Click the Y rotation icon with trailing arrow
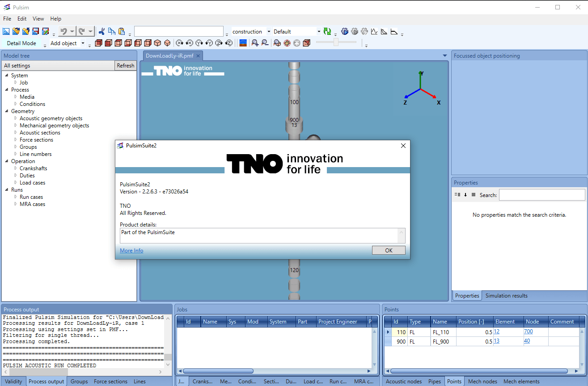Image resolution: width=588 pixels, height=386 pixels. (199, 43)
